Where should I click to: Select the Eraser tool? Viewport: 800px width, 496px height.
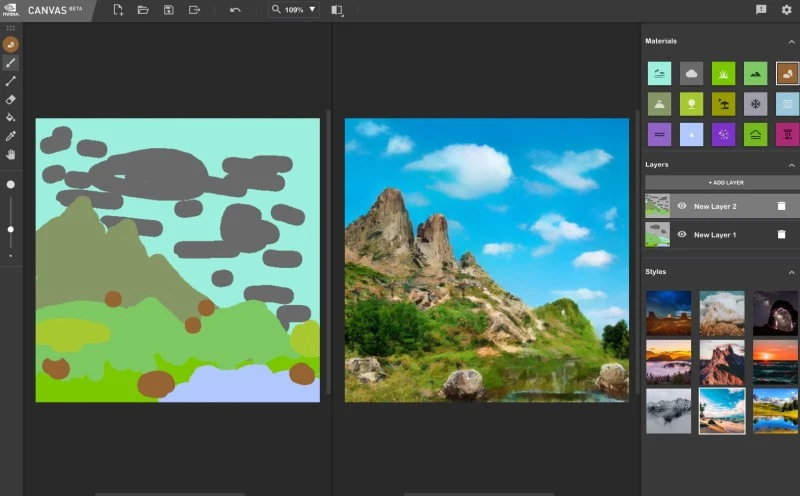point(11,99)
